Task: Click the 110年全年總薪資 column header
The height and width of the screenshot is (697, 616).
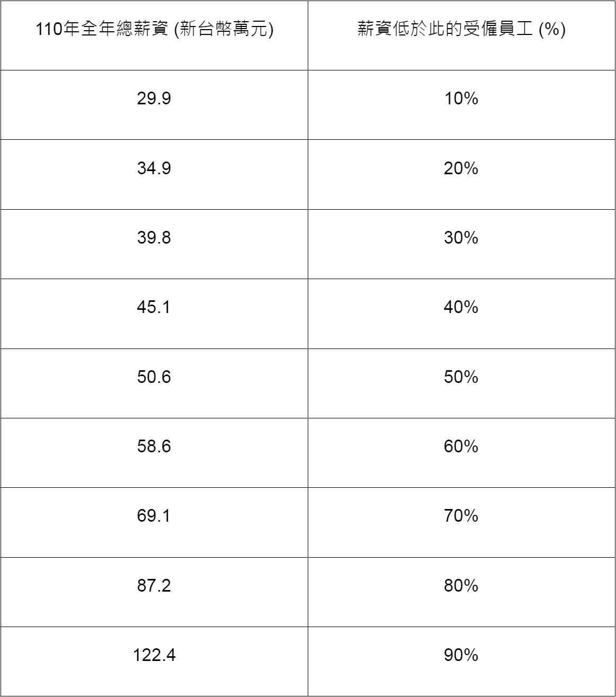Action: (x=154, y=35)
